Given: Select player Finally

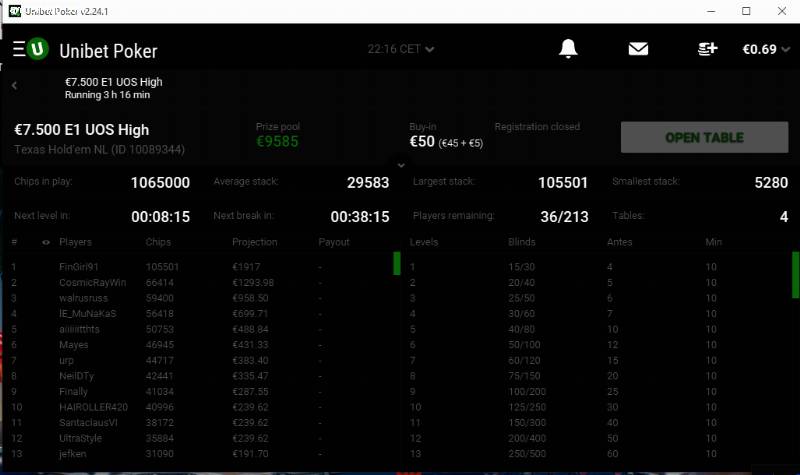Looking at the screenshot, I should click(x=73, y=392).
